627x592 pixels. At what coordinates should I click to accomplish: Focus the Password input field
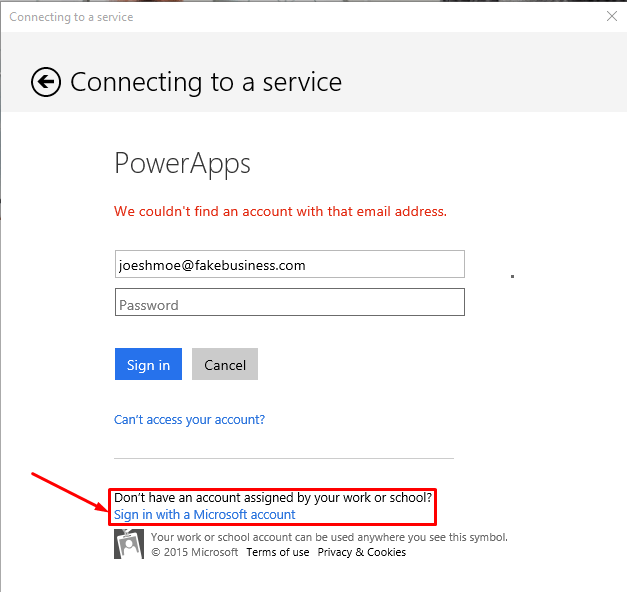290,302
